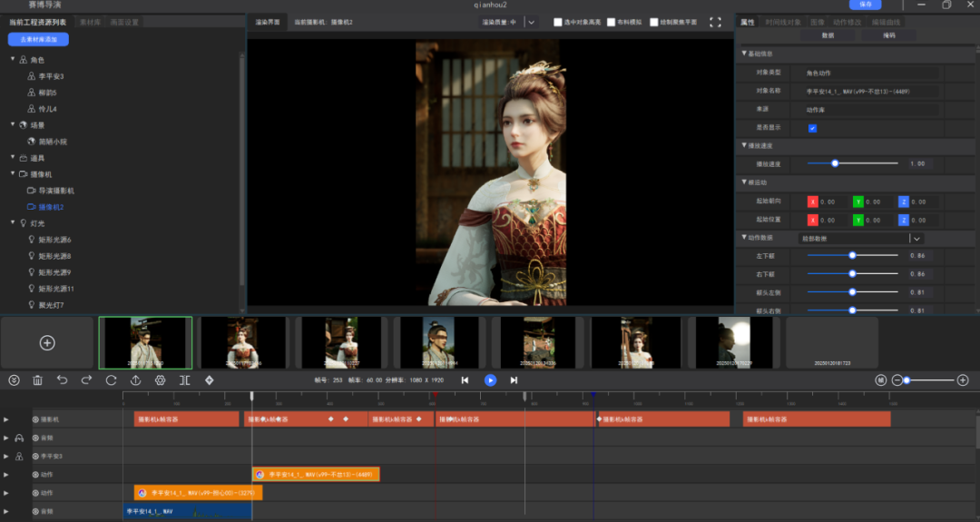
Task: Enable 布料模拟 checkbox
Action: (612, 22)
